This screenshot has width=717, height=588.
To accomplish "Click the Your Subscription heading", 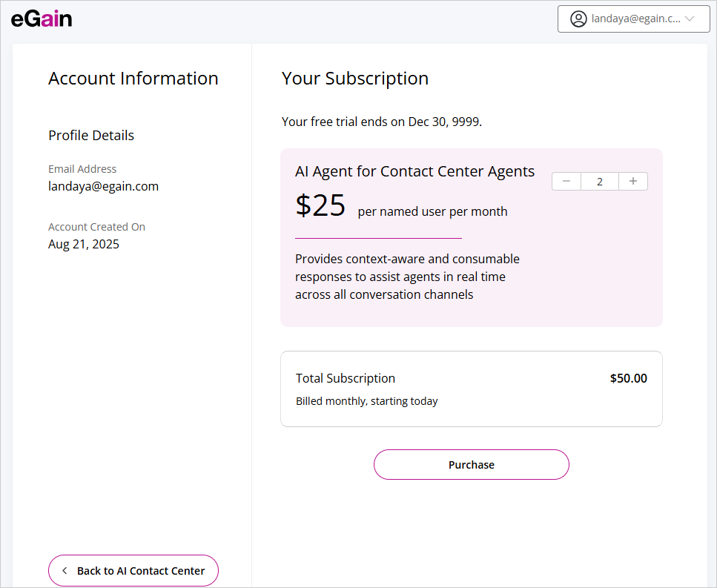I will click(x=355, y=79).
